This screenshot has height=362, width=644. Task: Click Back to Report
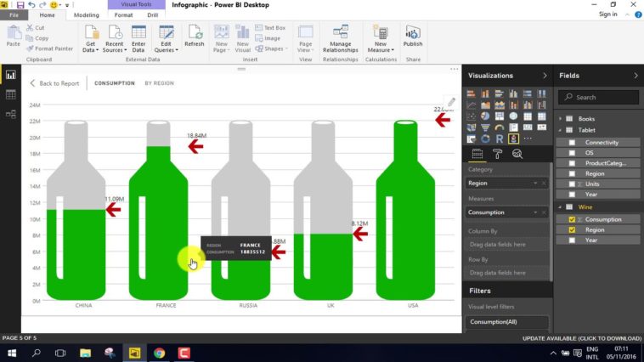(x=54, y=83)
